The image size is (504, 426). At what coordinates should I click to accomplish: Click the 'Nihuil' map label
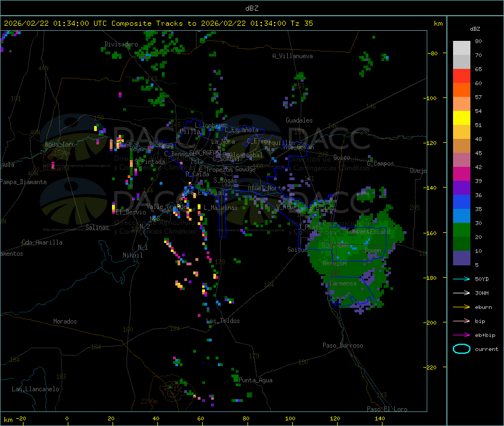pyautogui.click(x=132, y=255)
